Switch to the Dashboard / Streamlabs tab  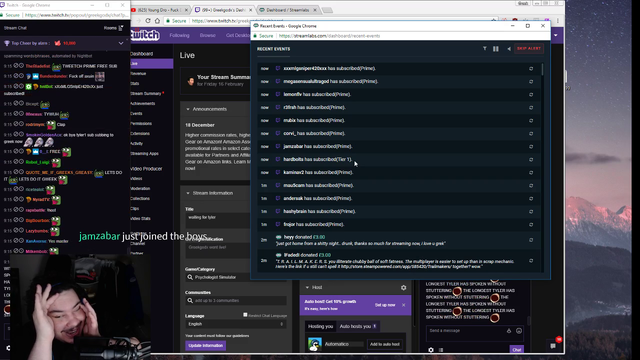click(x=288, y=10)
